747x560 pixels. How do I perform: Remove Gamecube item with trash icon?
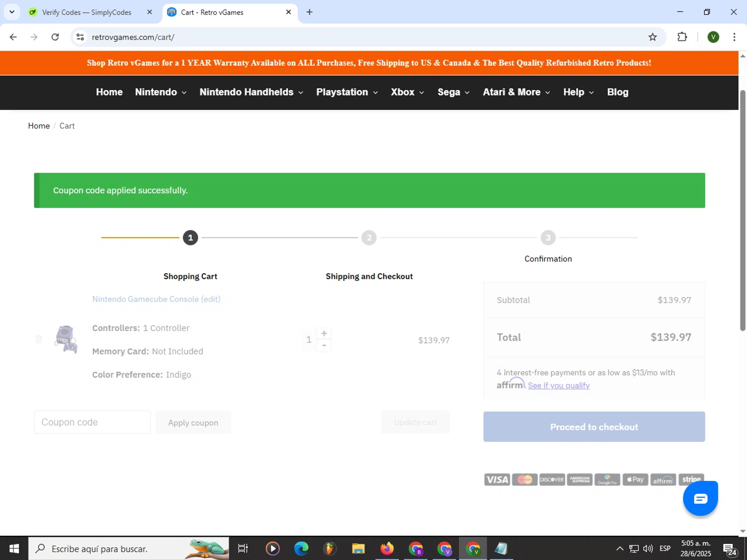39,339
